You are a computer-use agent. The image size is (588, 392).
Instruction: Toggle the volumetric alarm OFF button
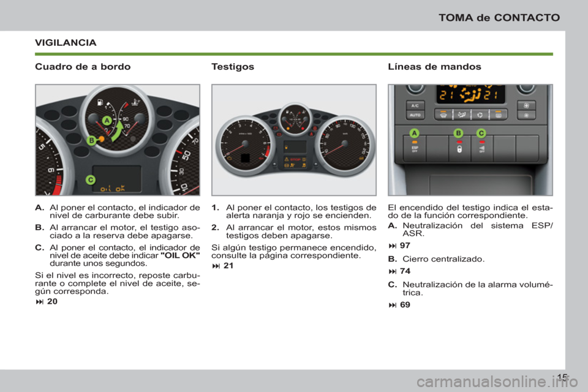[x=482, y=149]
